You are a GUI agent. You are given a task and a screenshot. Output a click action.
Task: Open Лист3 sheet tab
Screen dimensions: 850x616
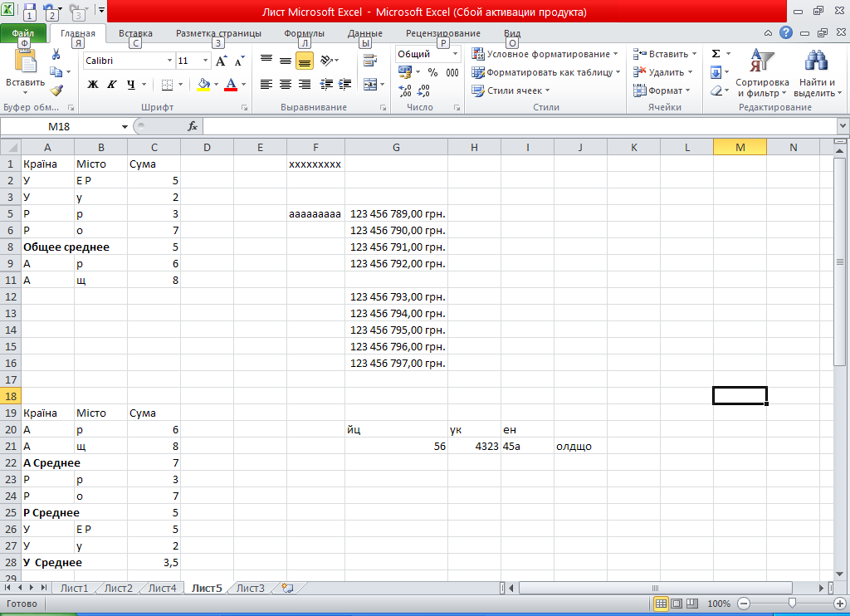point(251,588)
